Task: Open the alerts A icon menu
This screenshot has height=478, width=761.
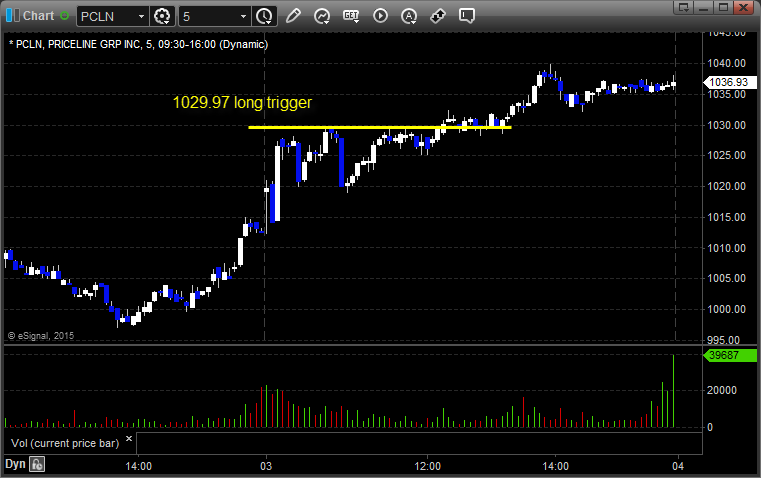Action: (x=409, y=16)
